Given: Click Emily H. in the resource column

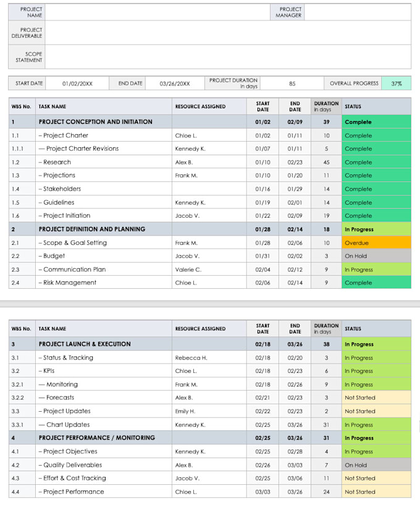Looking at the screenshot, I should [x=185, y=411].
